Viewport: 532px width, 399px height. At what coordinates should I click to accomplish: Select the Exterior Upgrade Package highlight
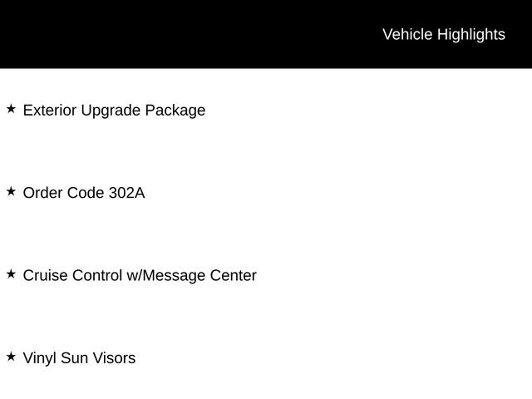(x=114, y=110)
